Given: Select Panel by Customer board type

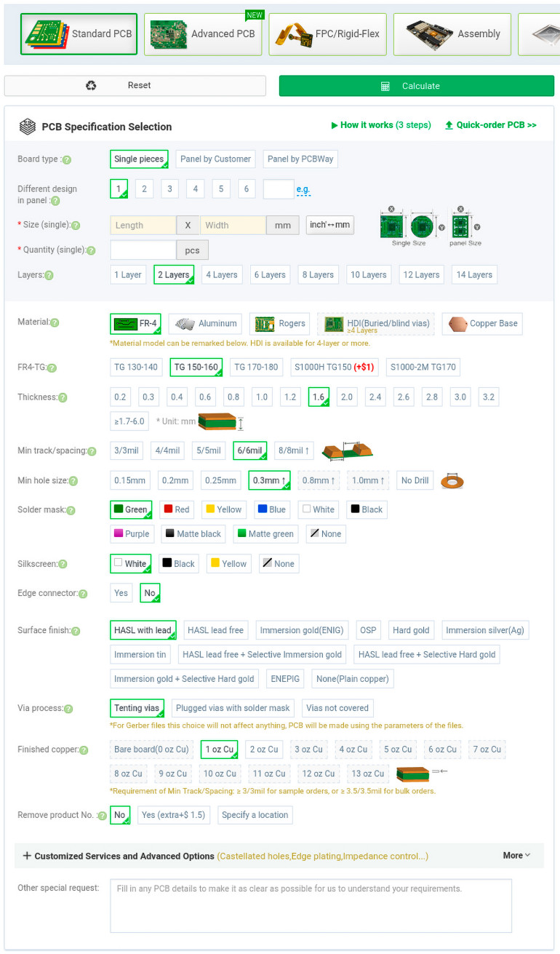Looking at the screenshot, I should point(216,159).
